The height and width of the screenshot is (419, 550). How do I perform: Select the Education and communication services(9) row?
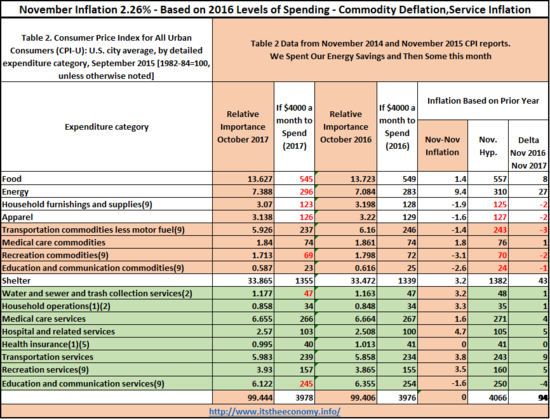[x=275, y=384]
